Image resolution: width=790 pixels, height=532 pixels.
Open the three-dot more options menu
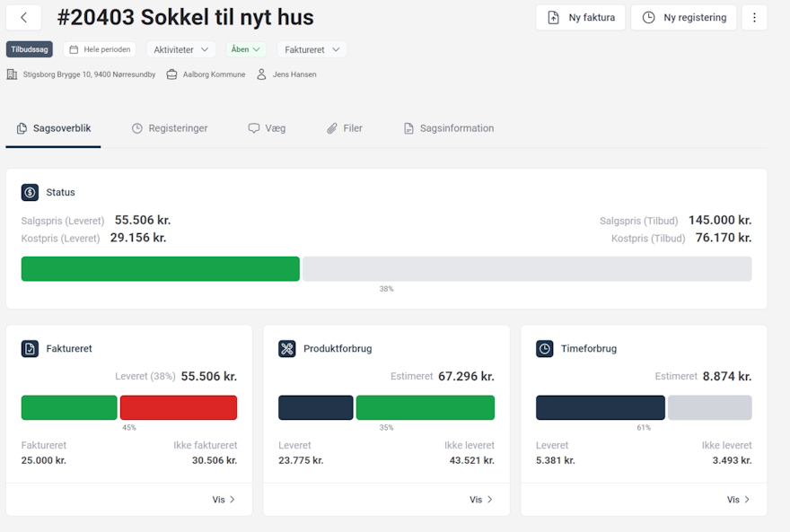pyautogui.click(x=754, y=18)
